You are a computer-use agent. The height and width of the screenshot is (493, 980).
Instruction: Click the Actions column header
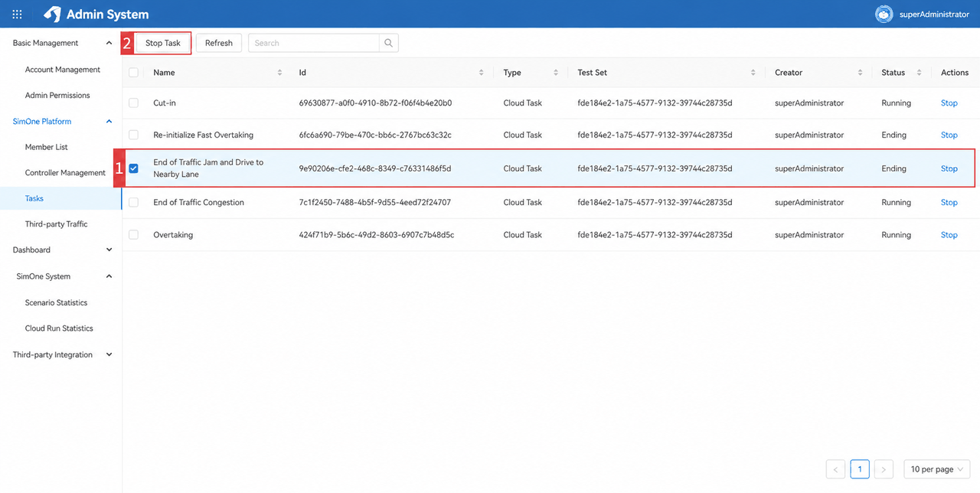point(955,73)
